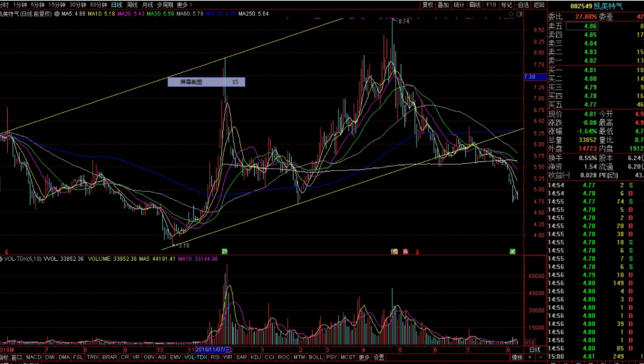This screenshot has height=364, width=644.
Task: Click the orange event marker left of 涨
Action: [394, 251]
